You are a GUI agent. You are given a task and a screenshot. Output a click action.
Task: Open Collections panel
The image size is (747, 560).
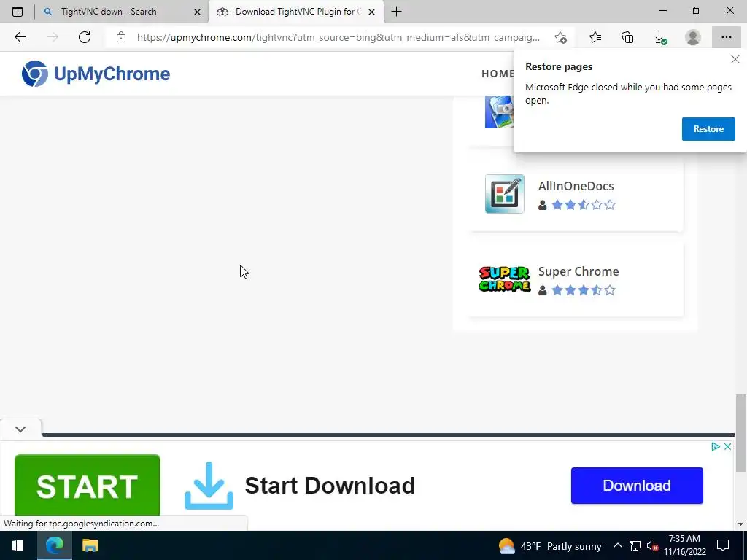pyautogui.click(x=627, y=37)
